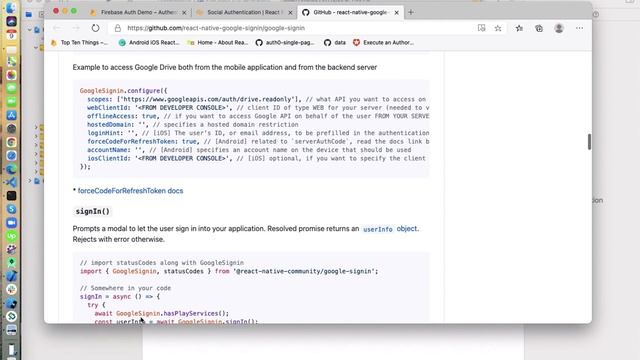Open Visual Studio Code in the Dock
The image size is (640, 360).
pos(11,182)
